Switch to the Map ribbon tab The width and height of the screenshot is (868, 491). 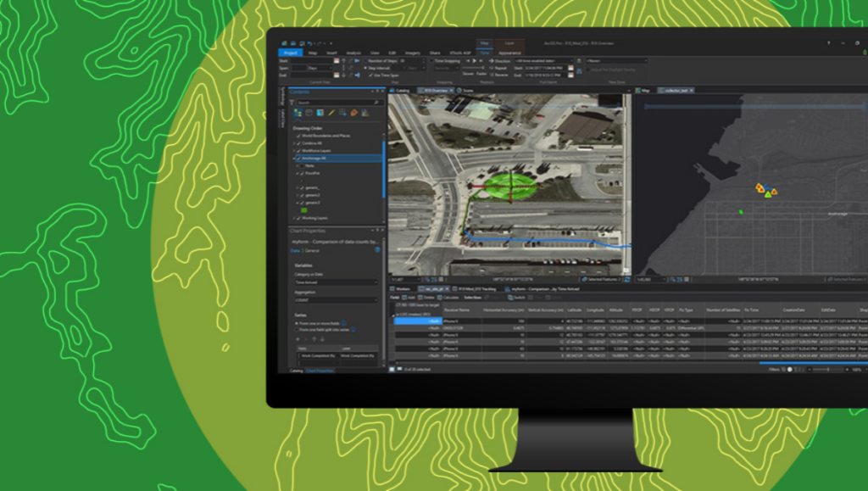tap(313, 53)
